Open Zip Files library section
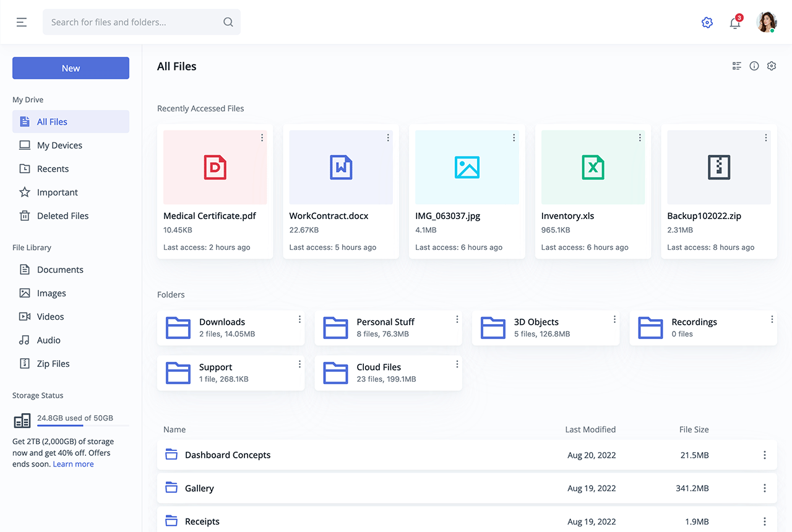 click(x=53, y=364)
